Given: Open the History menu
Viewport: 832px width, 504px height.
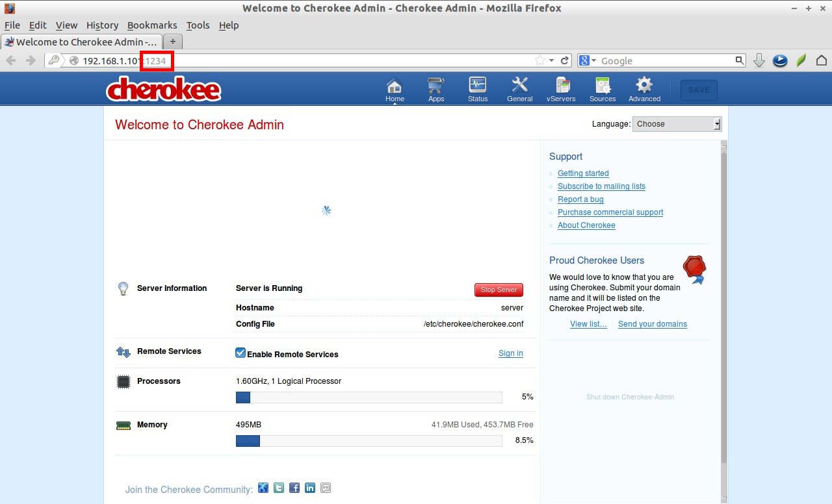Looking at the screenshot, I should pos(102,25).
